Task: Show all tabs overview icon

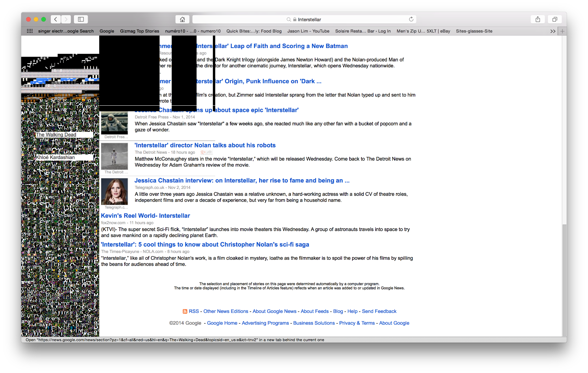Action: [555, 19]
